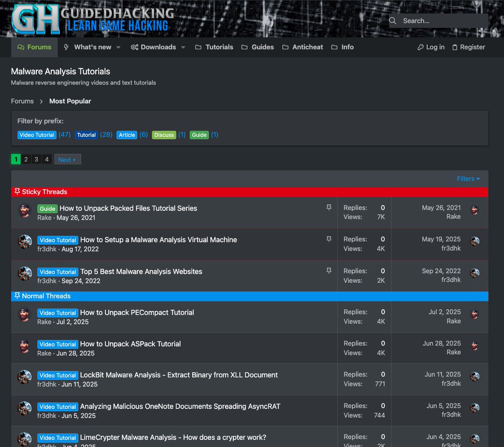Open How to Unpack Packed Files Tutorial Series

pos(128,208)
